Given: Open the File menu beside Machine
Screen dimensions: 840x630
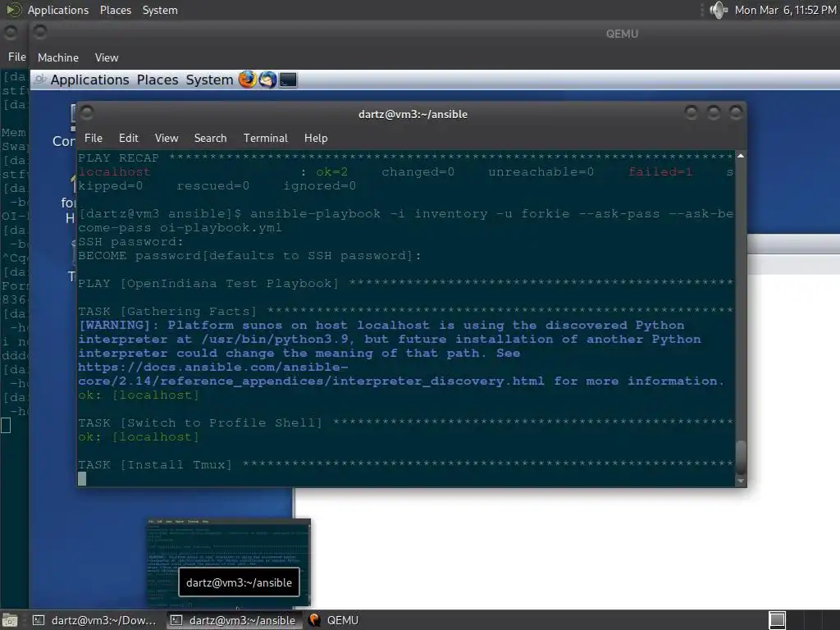Looking at the screenshot, I should tap(16, 57).
